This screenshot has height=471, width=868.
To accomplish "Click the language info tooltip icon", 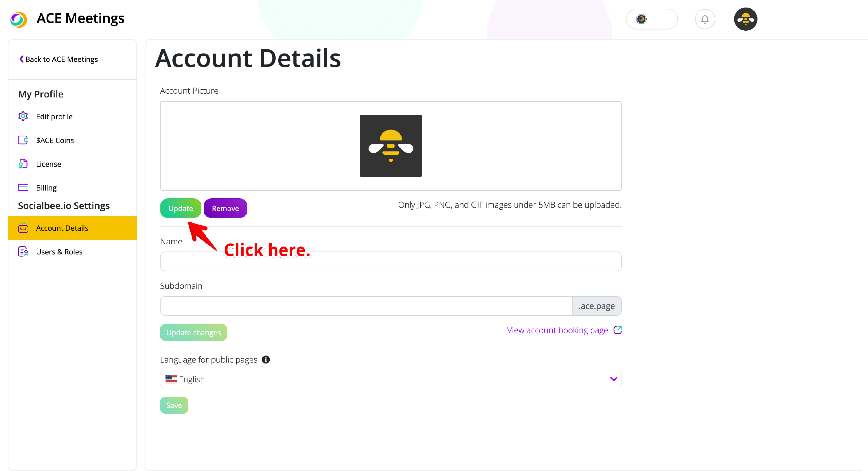I will coord(266,360).
